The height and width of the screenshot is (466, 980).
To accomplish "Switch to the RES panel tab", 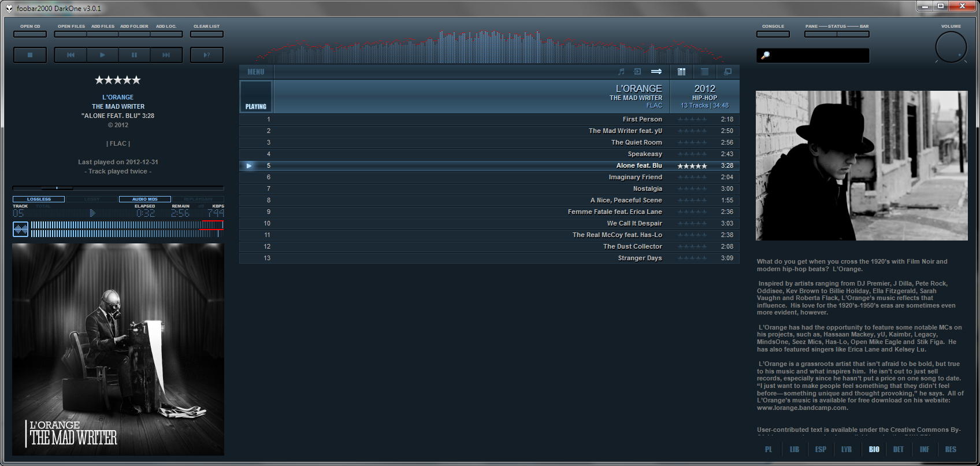I will [951, 449].
